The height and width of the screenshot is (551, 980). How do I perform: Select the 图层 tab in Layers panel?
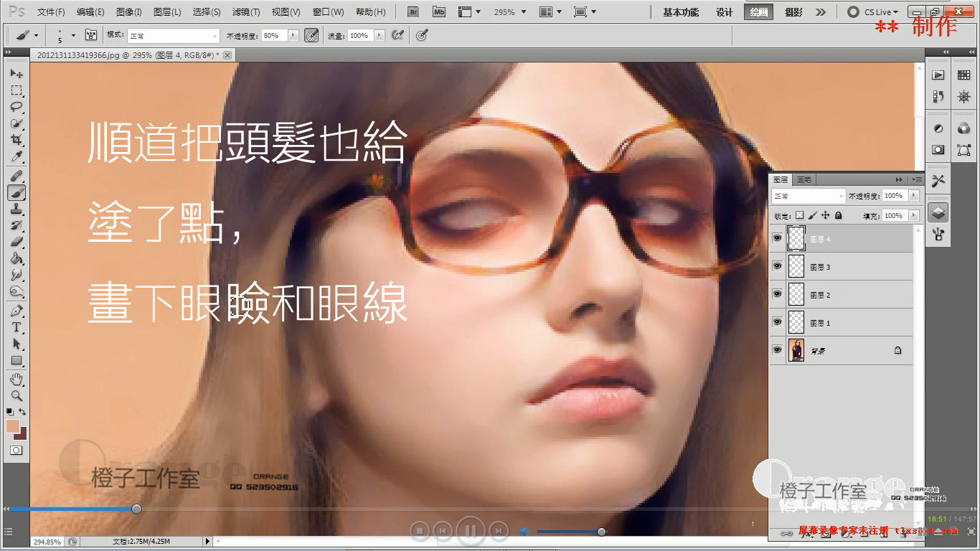(x=781, y=179)
